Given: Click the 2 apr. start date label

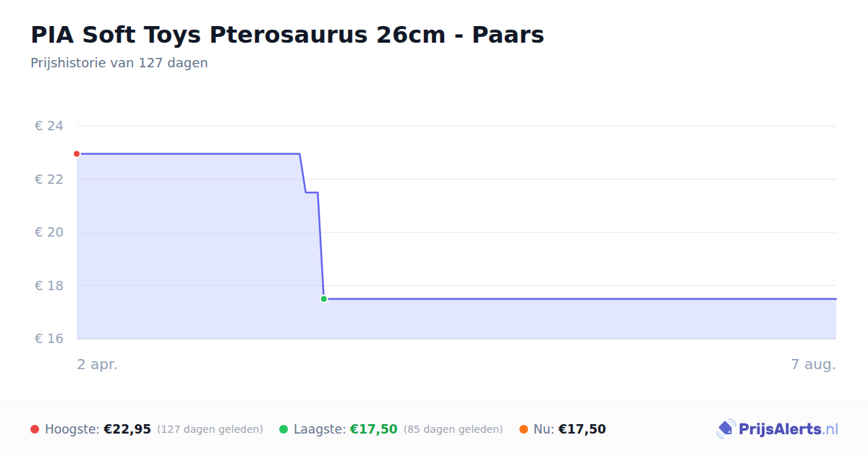Looking at the screenshot, I should [98, 365].
